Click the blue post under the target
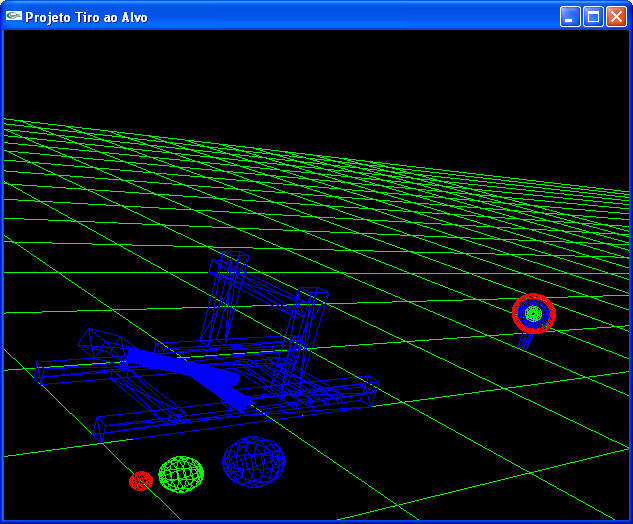 [x=525, y=340]
